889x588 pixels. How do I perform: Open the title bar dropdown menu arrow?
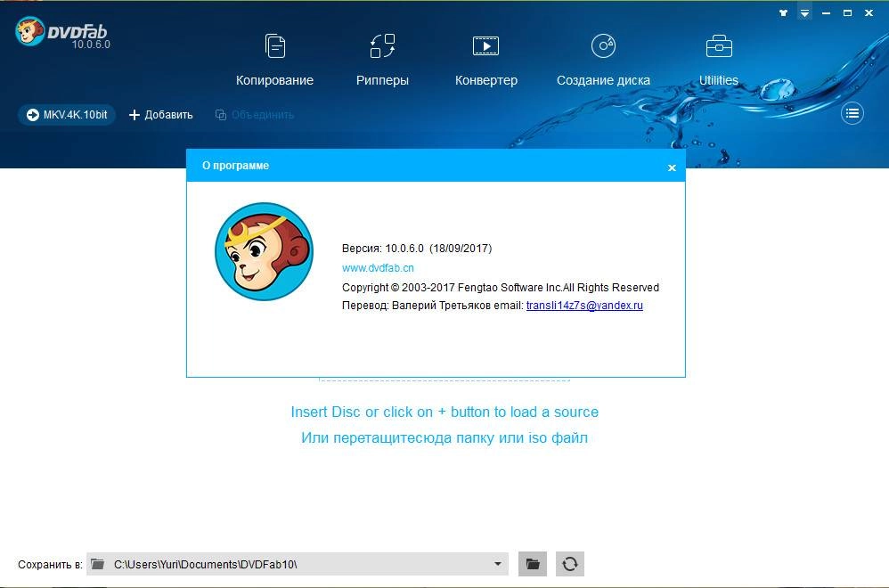(804, 13)
